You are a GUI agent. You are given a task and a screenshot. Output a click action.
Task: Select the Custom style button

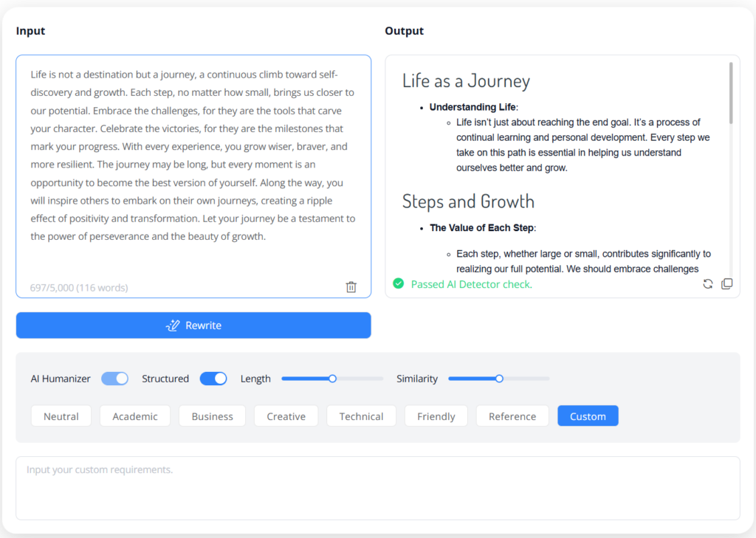click(x=588, y=416)
